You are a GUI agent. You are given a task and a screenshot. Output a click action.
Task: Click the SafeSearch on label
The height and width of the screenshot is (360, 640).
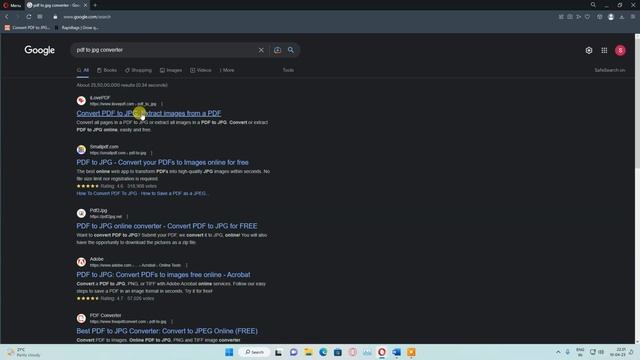pyautogui.click(x=610, y=70)
